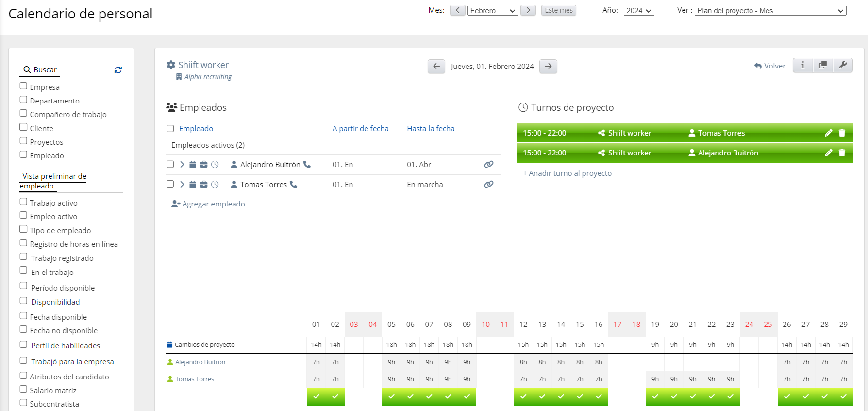Select day 15 in the calendar header
The width and height of the screenshot is (868, 411).
[x=580, y=325]
